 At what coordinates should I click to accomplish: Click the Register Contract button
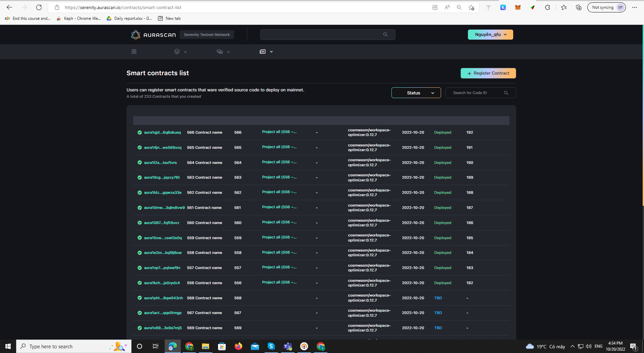[488, 73]
